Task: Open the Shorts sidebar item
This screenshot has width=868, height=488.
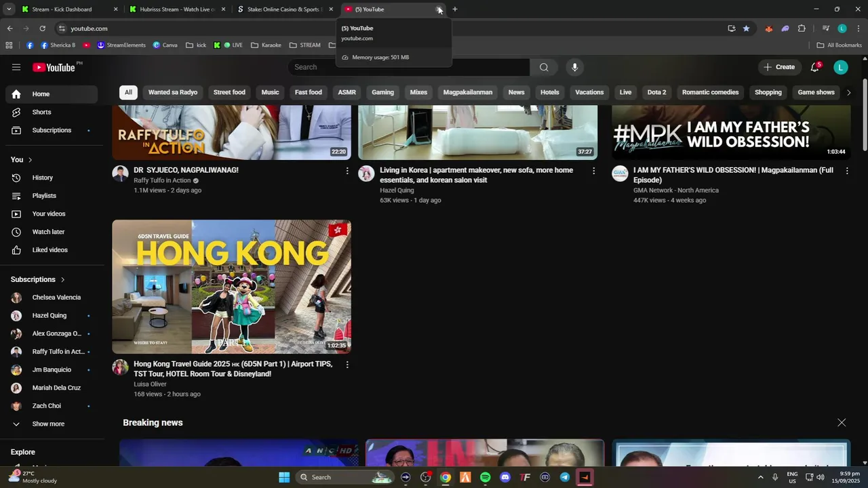Action: pos(52,112)
